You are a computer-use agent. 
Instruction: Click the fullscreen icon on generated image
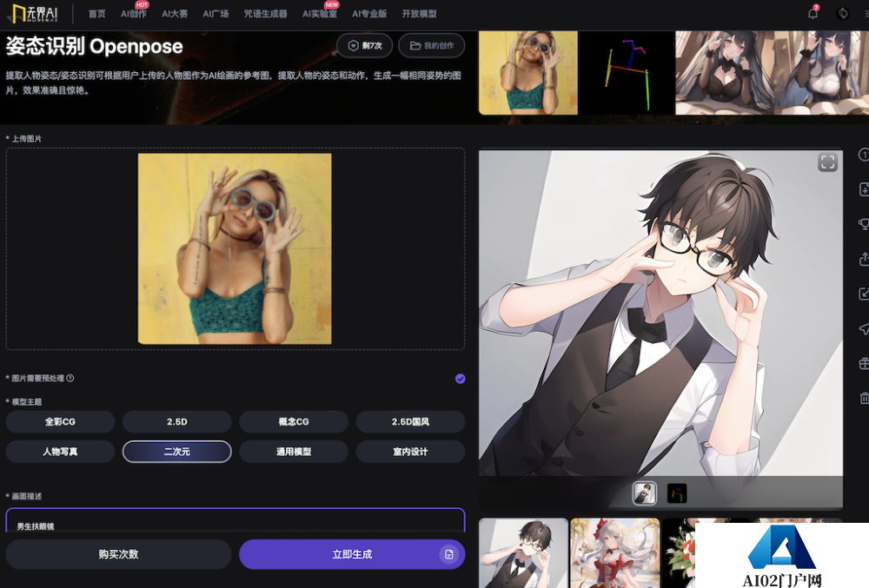(827, 162)
